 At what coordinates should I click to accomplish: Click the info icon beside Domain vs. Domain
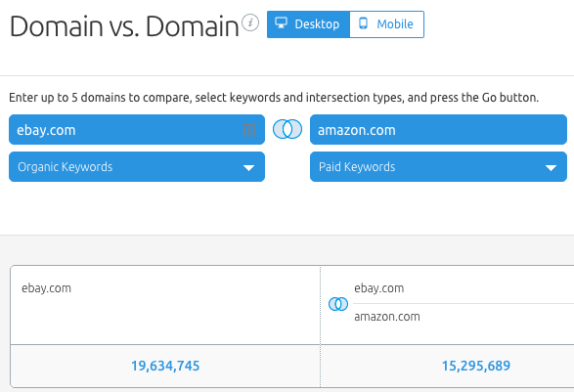(x=250, y=22)
